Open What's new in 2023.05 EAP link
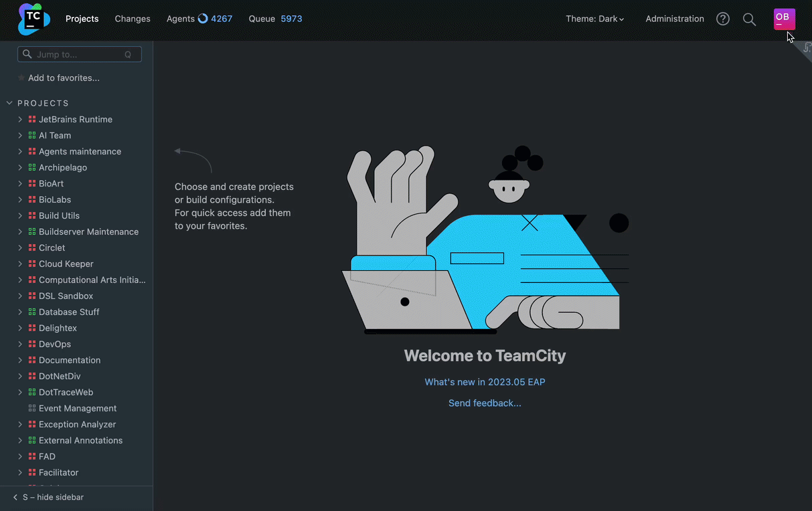Image resolution: width=812 pixels, height=511 pixels. [x=485, y=382]
